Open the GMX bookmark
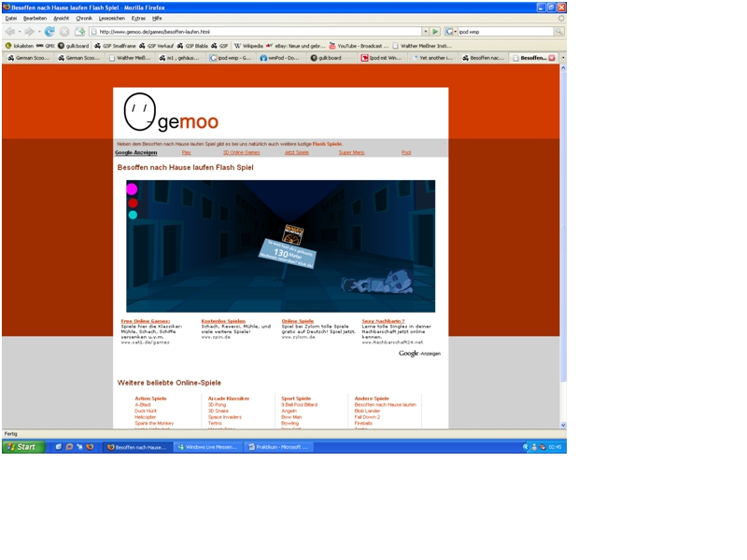Viewport: 747px width, 560px height. pyautogui.click(x=46, y=46)
